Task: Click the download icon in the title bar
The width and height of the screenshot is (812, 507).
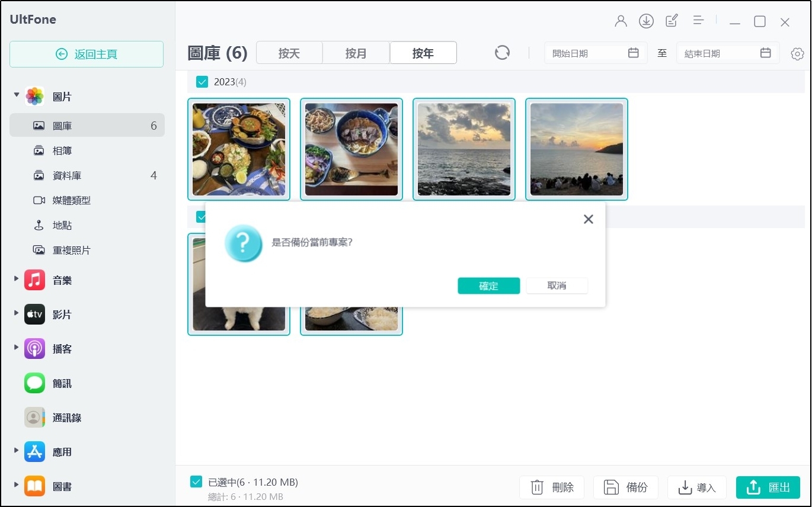Action: [x=646, y=20]
